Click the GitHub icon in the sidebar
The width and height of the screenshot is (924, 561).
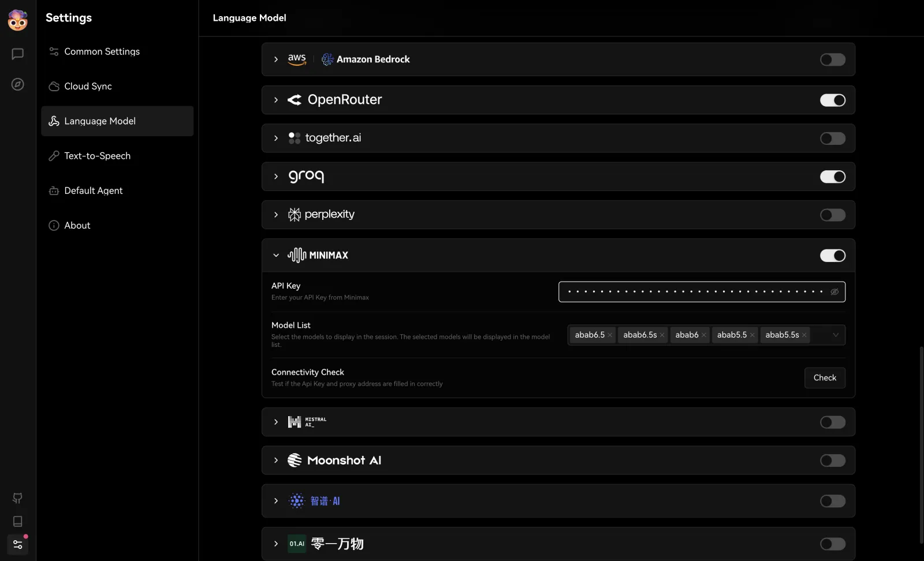click(x=17, y=498)
